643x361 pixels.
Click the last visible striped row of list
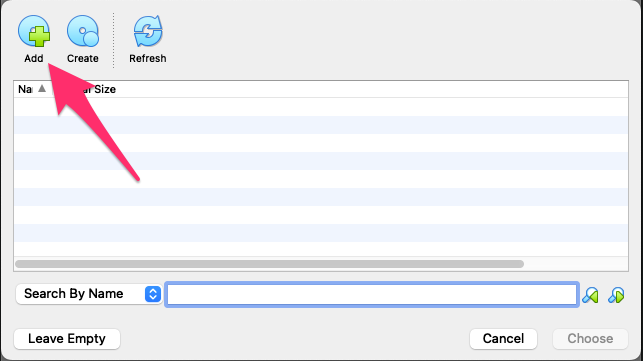(x=321, y=233)
